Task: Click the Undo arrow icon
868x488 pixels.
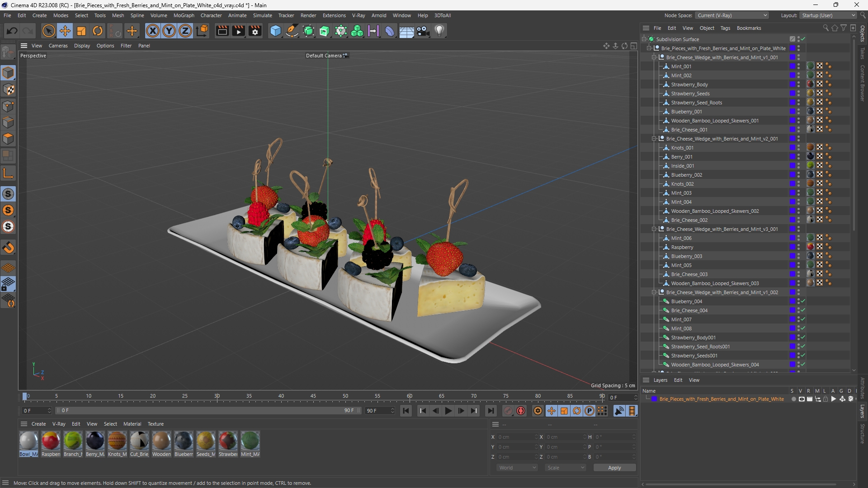Action: pos(12,31)
